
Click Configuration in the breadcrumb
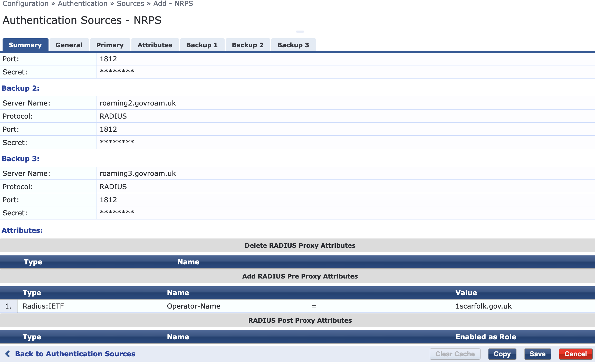tap(25, 4)
